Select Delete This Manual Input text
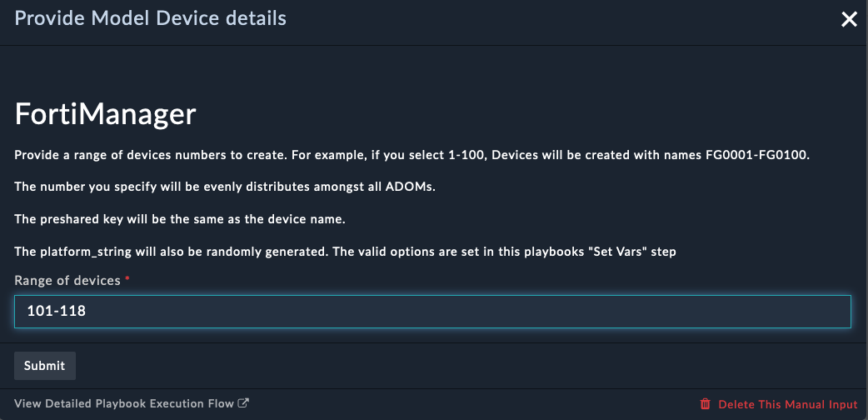Screen dimensions: 868x420 coord(788,404)
